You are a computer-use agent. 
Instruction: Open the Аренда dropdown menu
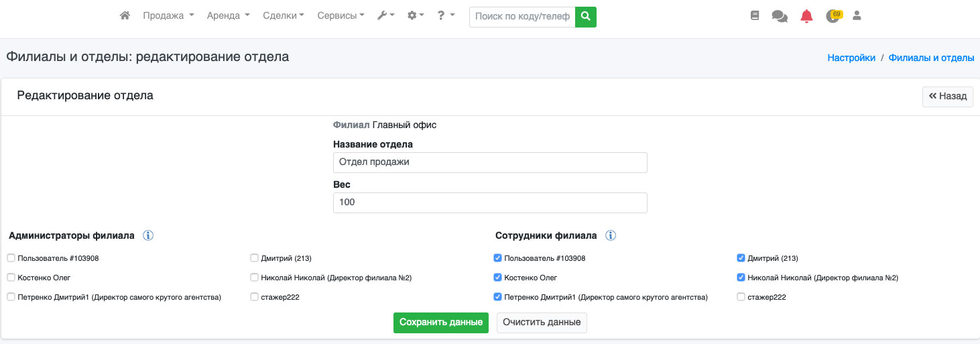tap(228, 16)
